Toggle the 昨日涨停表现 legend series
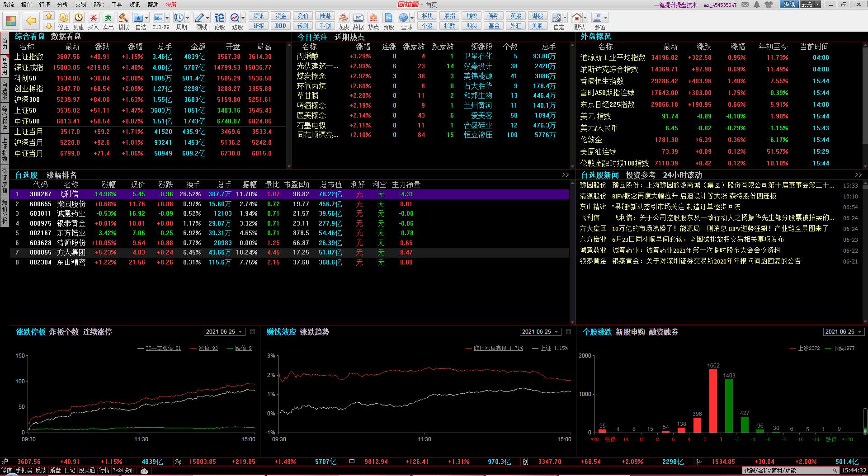This screenshot has width=868, height=476. point(498,348)
